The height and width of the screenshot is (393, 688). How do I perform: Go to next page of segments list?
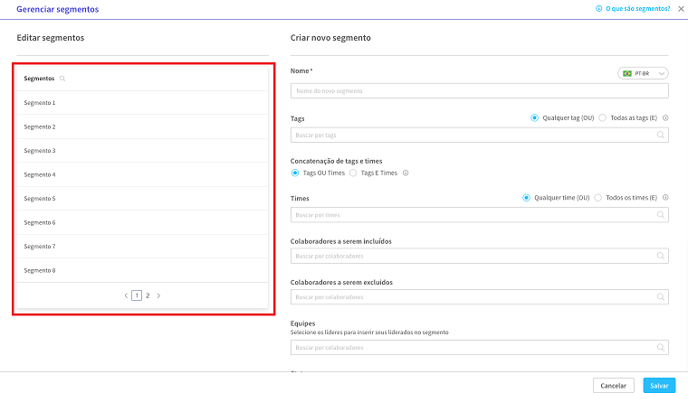[158, 296]
